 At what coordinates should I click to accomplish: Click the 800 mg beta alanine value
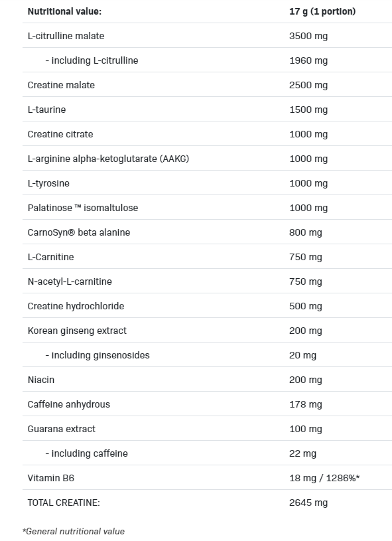click(x=306, y=232)
